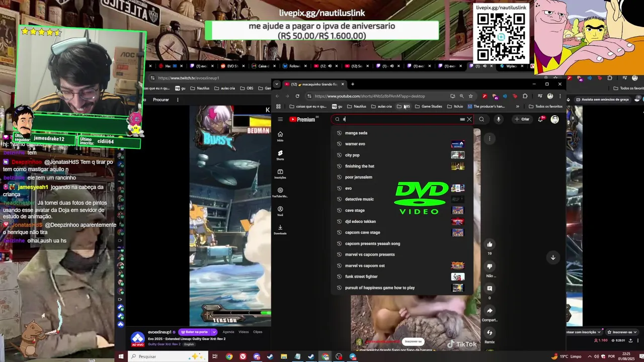Open YouTube account avatar menu

pos(554,119)
